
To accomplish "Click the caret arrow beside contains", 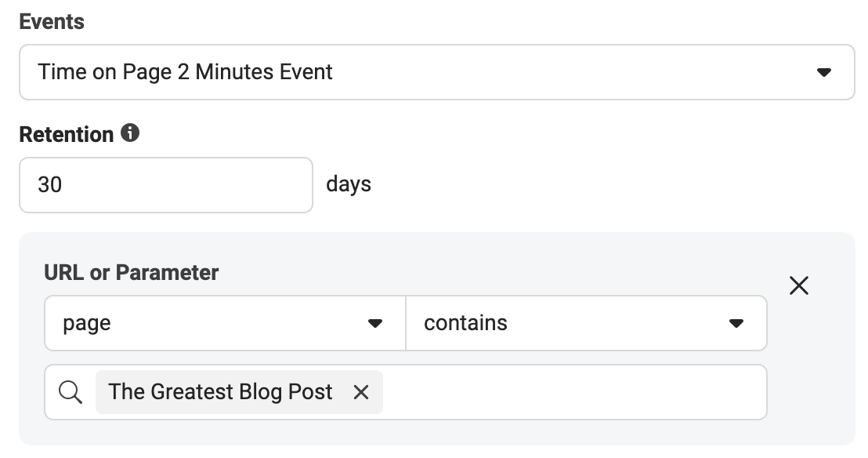I will pos(736,323).
